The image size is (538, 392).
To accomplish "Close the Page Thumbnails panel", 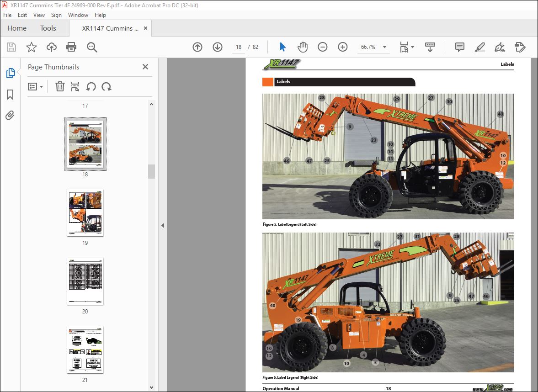I will (145, 67).
